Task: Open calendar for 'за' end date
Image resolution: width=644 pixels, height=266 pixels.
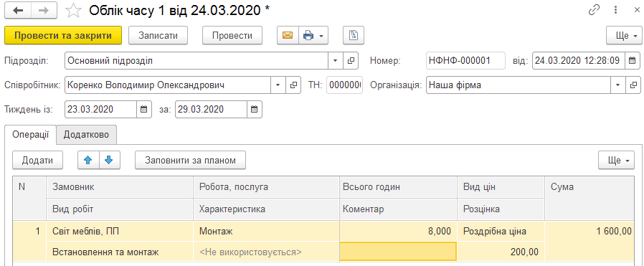Action: [x=255, y=110]
